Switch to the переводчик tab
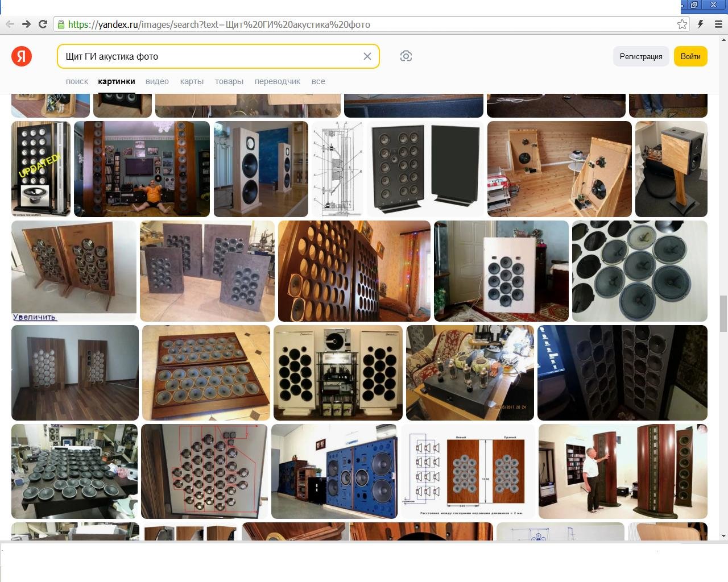This screenshot has height=582, width=728. coord(278,81)
